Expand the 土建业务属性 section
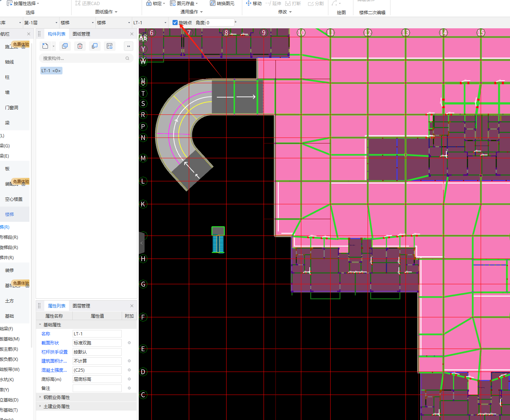The width and height of the screenshot is (510, 420). [40, 406]
